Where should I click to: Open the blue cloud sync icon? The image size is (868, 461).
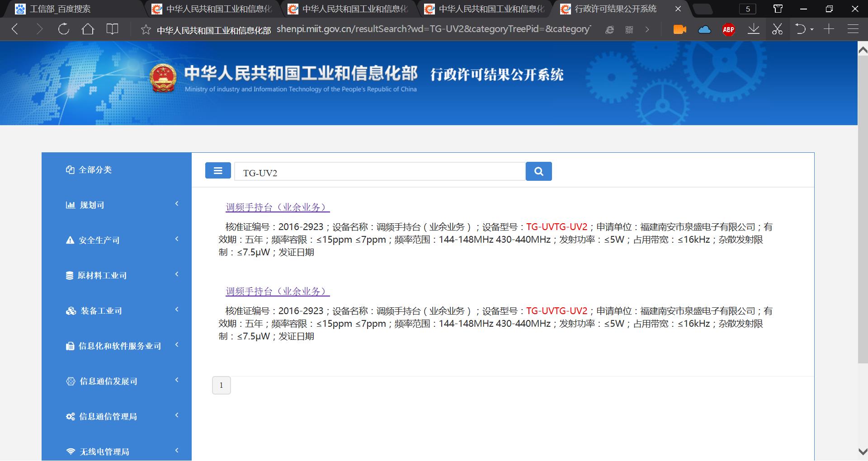click(x=704, y=30)
